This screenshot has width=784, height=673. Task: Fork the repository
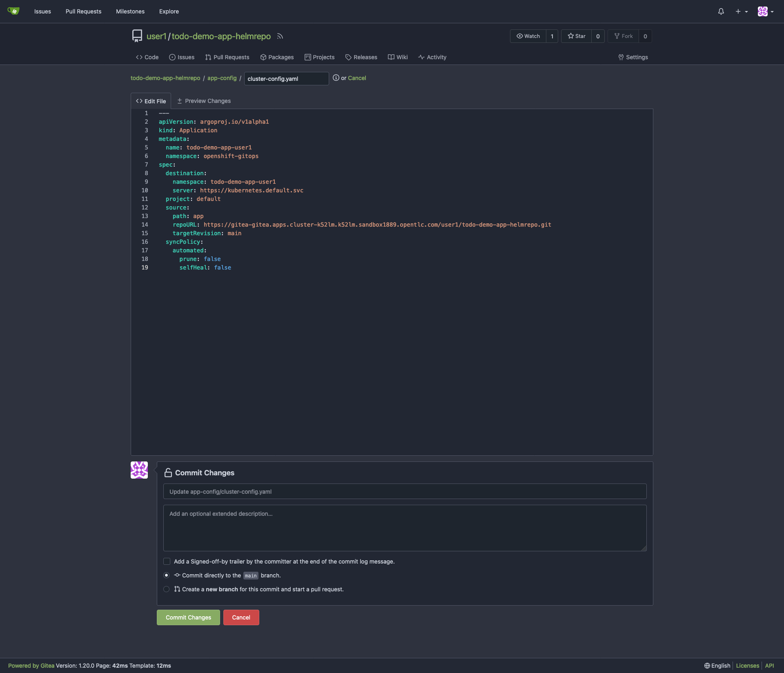(x=624, y=36)
